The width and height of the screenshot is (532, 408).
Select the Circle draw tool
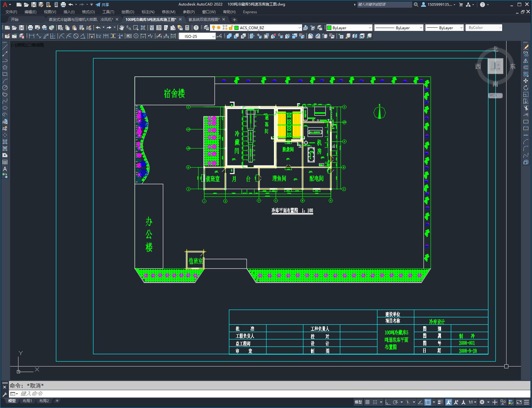coord(5,88)
